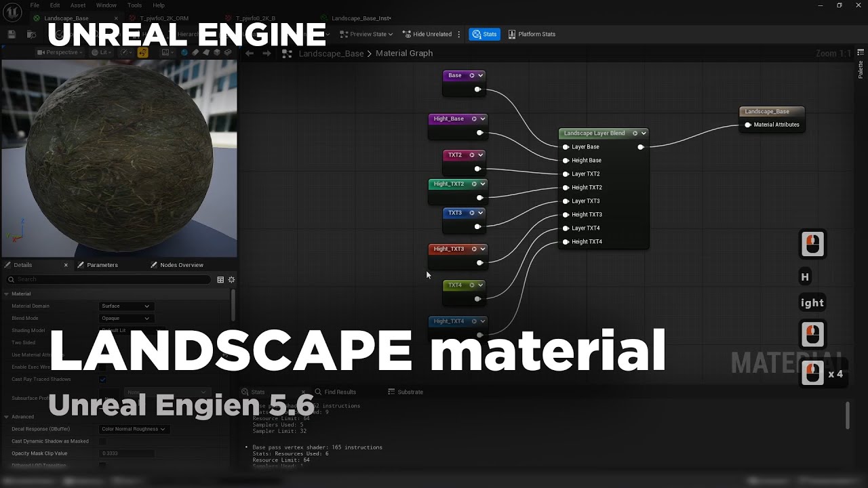The width and height of the screenshot is (868, 488).
Task: Click the preview icon on Hight_TXT2 node
Action: point(474,184)
